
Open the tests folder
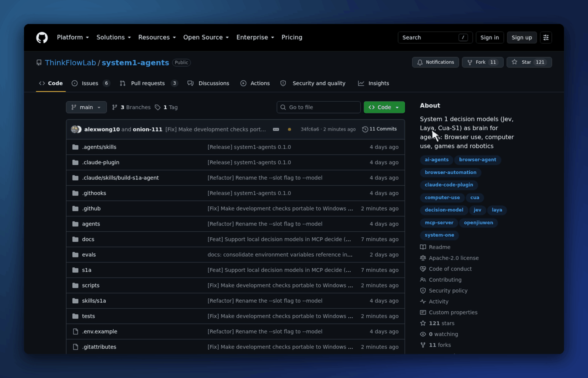pos(88,316)
